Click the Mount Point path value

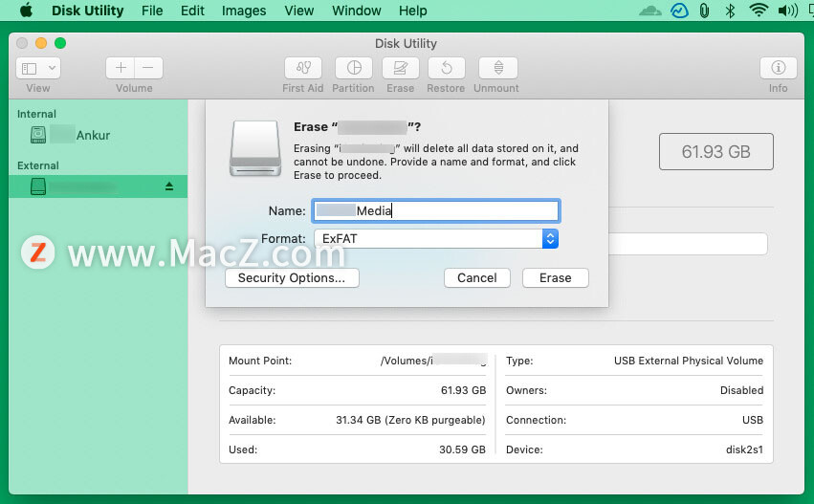[x=433, y=361]
